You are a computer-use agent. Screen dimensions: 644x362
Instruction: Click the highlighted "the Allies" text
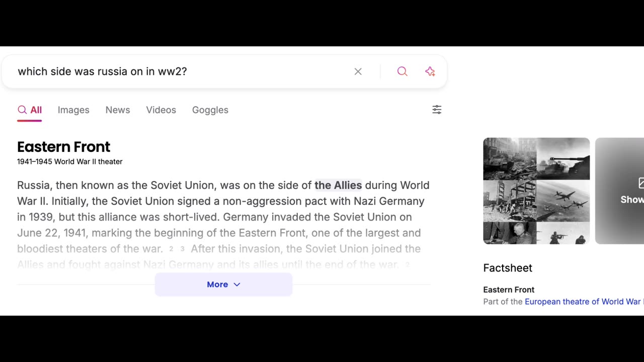[x=338, y=185]
